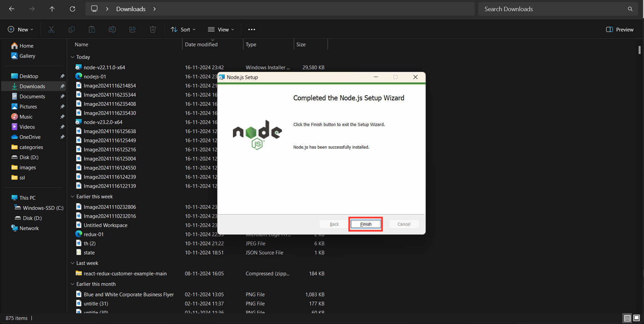Refresh the Downloads folder view
Viewport: 644px width, 324px height.
click(72, 9)
